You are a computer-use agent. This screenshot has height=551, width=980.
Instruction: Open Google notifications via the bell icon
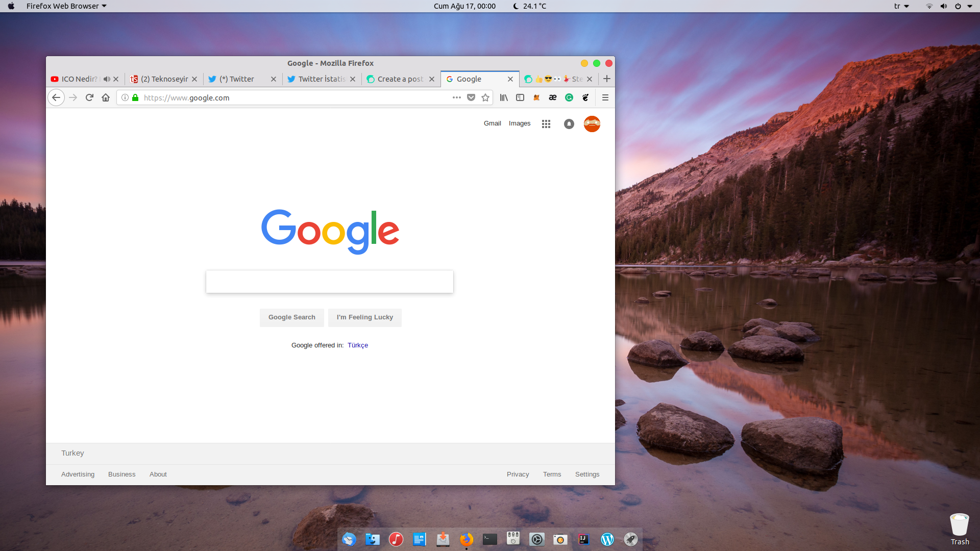coord(569,124)
